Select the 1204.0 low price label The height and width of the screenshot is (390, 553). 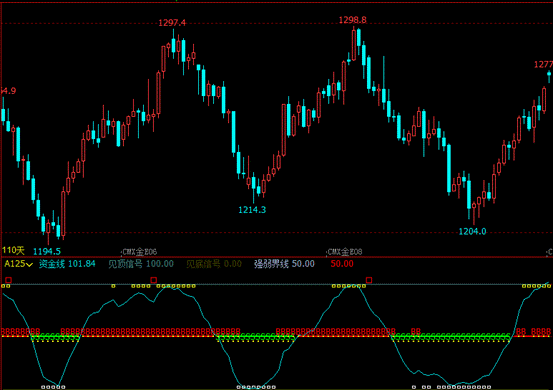tap(472, 231)
